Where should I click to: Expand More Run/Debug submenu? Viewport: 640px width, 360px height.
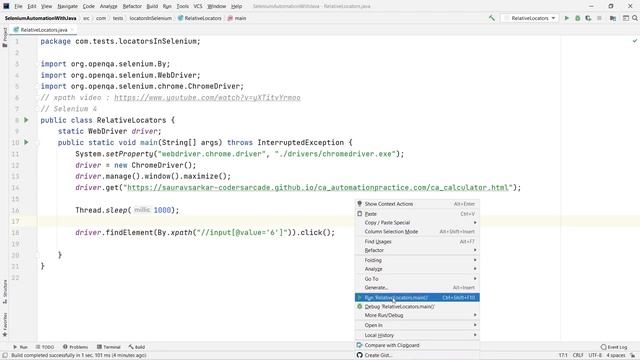coord(417,315)
